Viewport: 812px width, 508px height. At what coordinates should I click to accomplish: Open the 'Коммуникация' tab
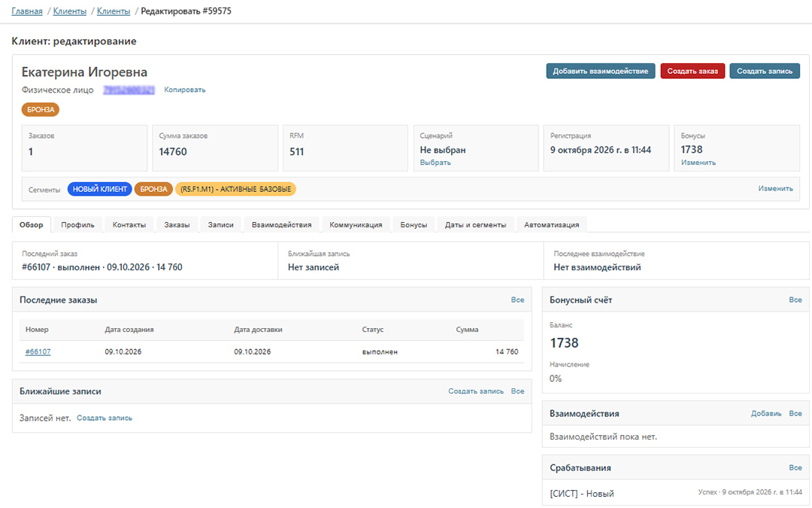[x=356, y=224]
